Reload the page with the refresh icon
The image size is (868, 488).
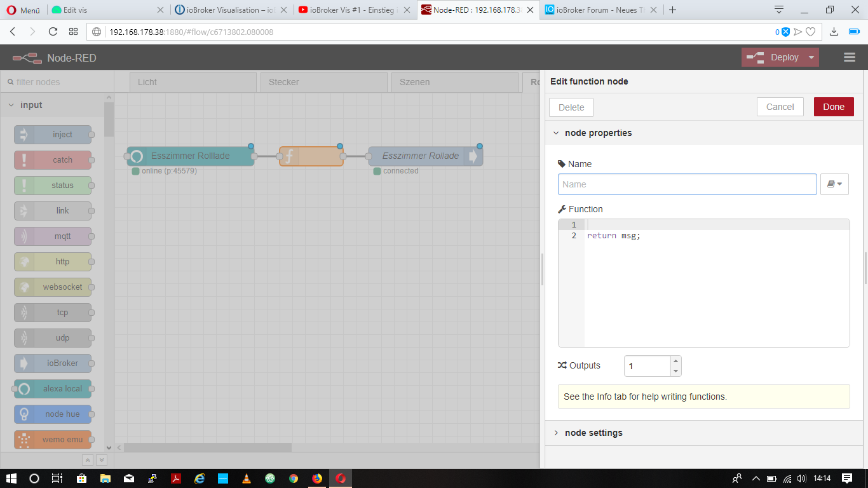[53, 32]
